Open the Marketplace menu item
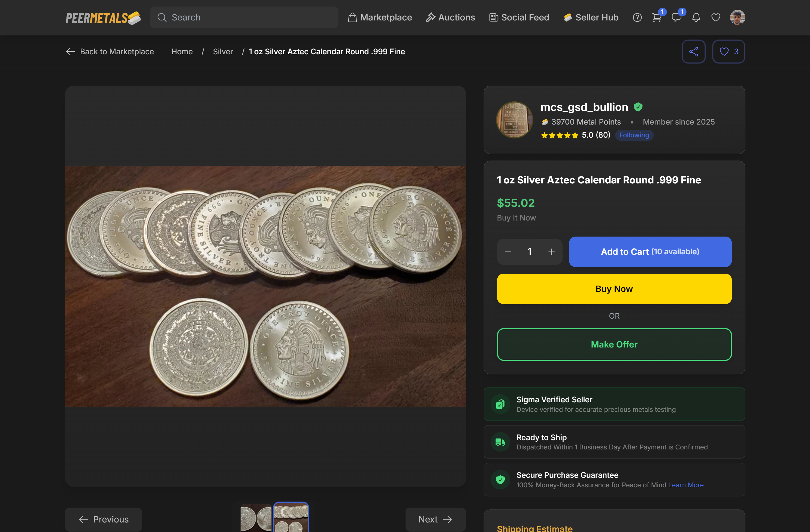The width and height of the screenshot is (810, 532). [x=380, y=17]
